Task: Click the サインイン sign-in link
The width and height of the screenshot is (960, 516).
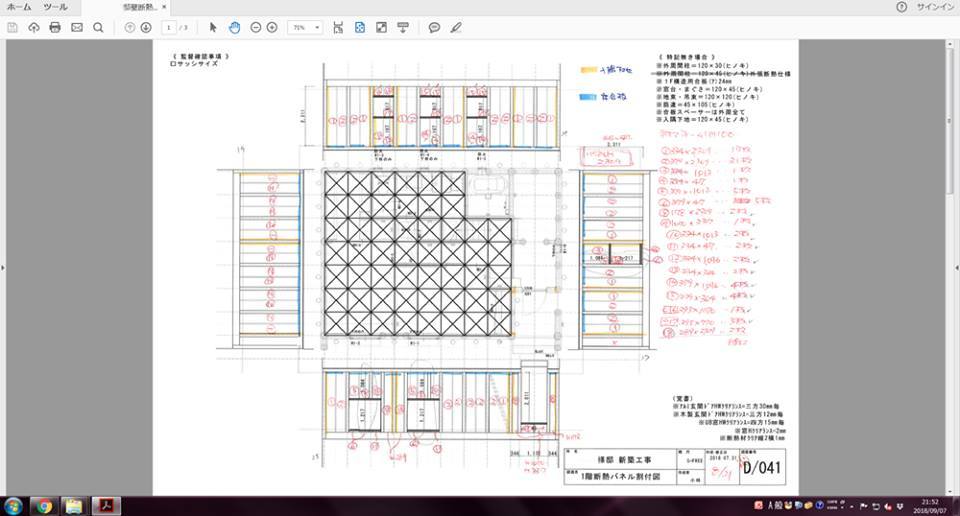Action: point(937,7)
